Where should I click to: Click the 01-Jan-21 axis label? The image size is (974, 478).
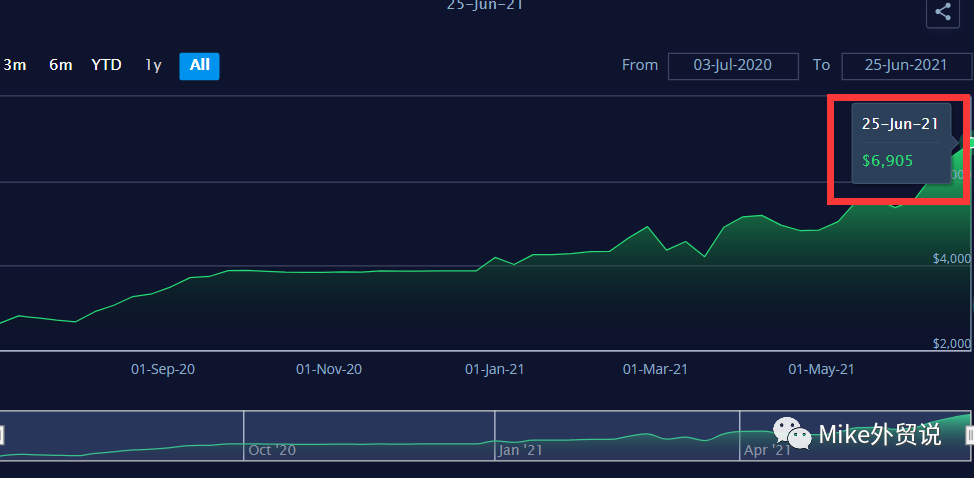(494, 369)
